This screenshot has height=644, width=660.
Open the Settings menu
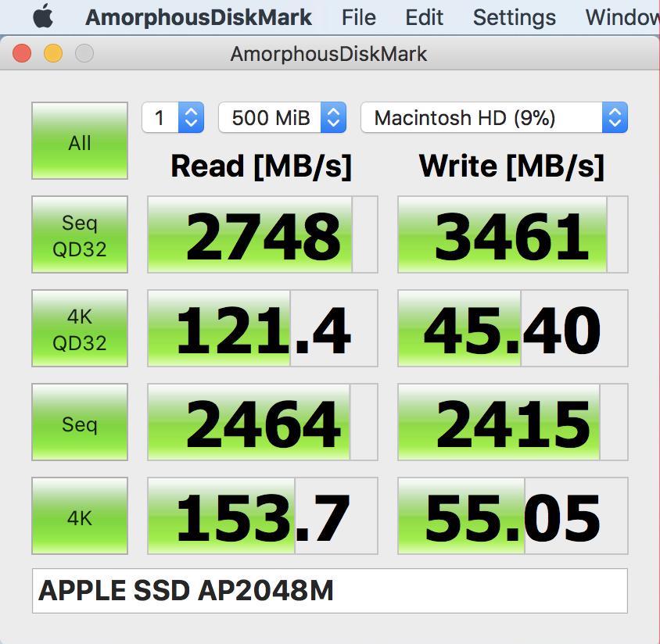514,18
